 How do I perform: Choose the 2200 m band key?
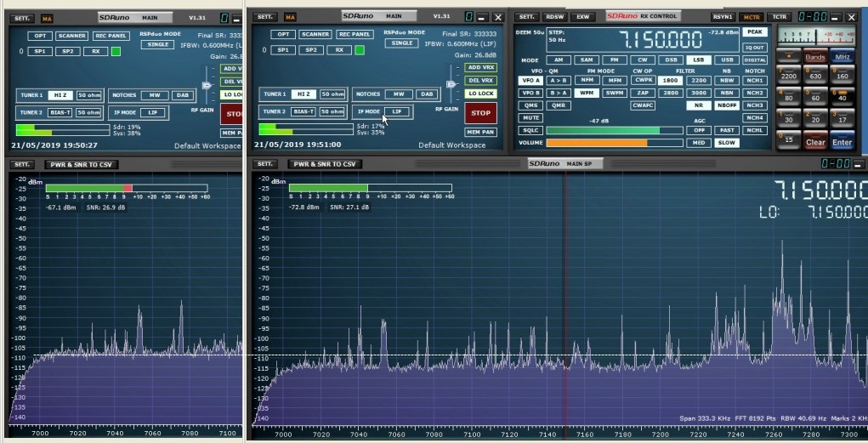(788, 75)
